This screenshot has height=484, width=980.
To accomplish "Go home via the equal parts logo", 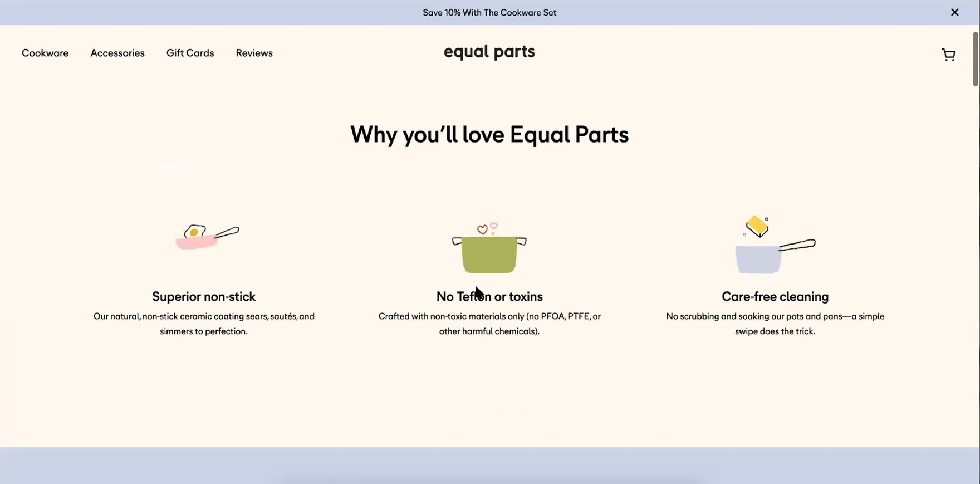I will click(489, 52).
